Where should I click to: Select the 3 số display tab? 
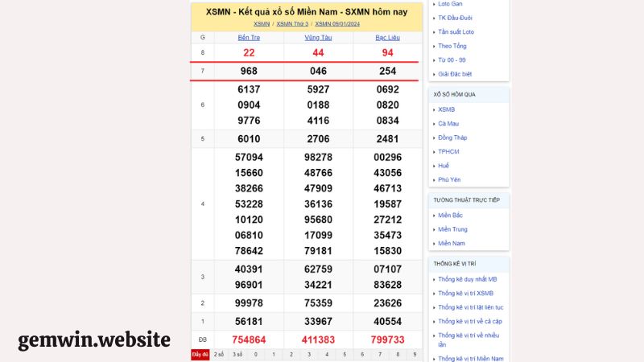(x=237, y=354)
